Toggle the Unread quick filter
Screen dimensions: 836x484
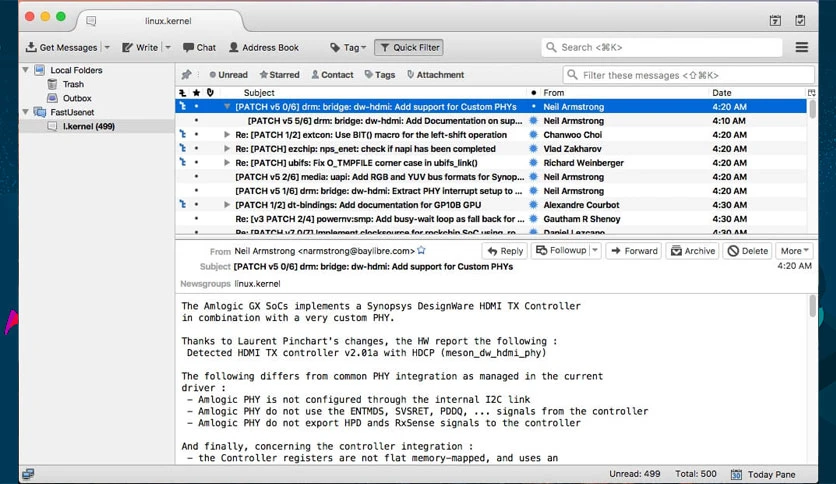point(228,75)
